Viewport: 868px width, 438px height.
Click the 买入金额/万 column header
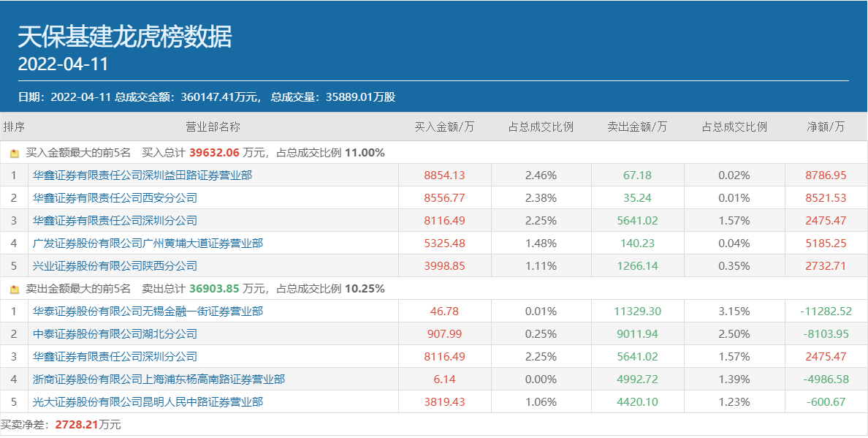tap(444, 127)
